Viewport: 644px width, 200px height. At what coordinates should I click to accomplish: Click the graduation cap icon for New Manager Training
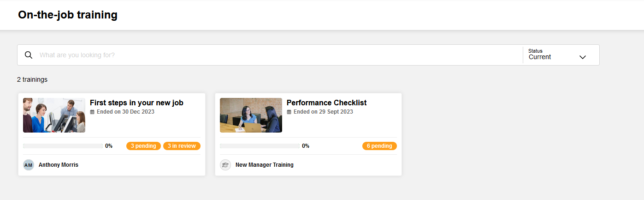(x=225, y=165)
